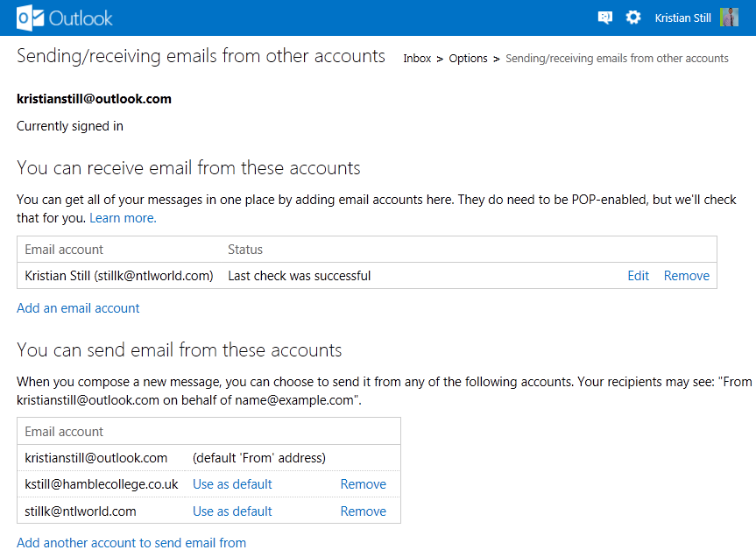756x557 pixels.
Task: Click breadcrumb text 'Sending/receiving emails from other accounts'
Action: [x=617, y=59]
